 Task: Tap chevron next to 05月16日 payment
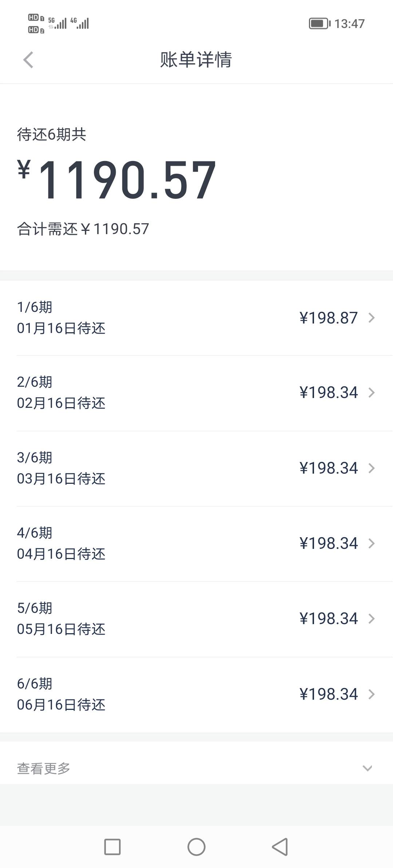pyautogui.click(x=372, y=619)
